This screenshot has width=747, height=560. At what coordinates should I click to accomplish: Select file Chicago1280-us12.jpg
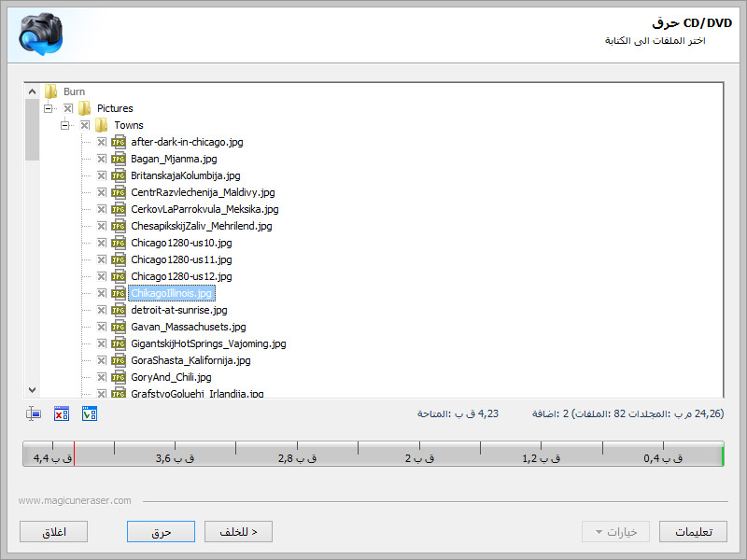click(x=181, y=276)
